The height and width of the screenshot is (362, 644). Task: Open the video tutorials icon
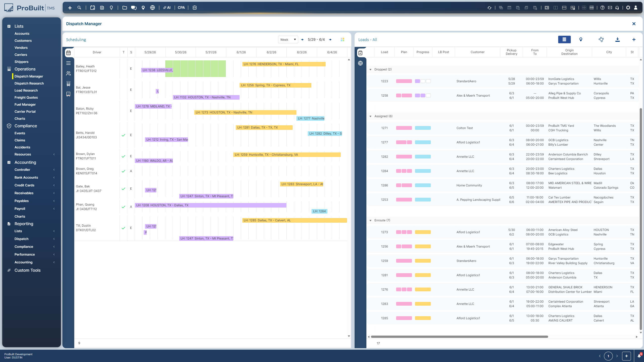pyautogui.click(x=610, y=8)
